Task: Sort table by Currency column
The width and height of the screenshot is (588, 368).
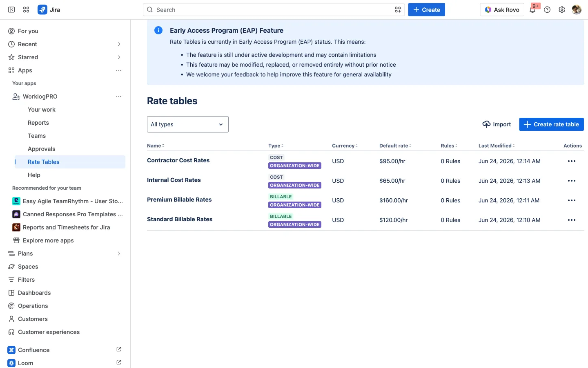Action: tap(345, 146)
